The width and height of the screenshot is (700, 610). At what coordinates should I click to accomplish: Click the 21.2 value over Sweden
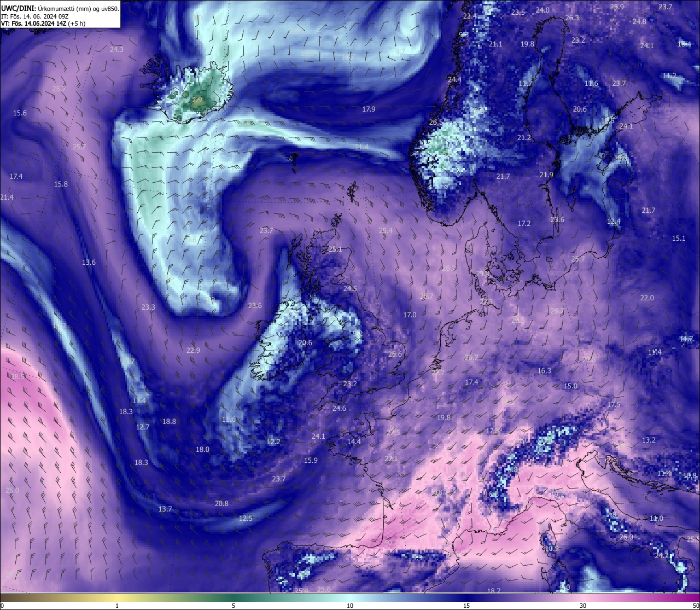[524, 137]
